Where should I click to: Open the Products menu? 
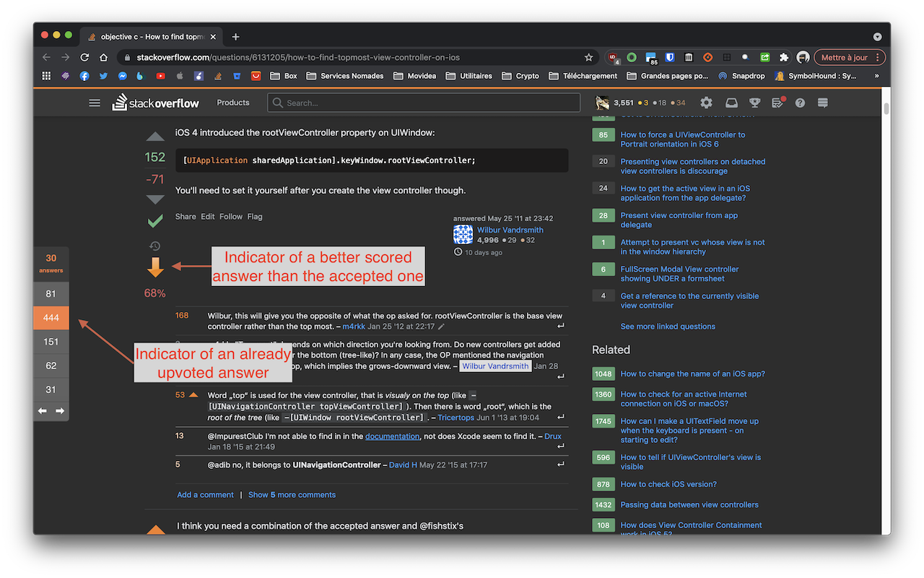232,103
